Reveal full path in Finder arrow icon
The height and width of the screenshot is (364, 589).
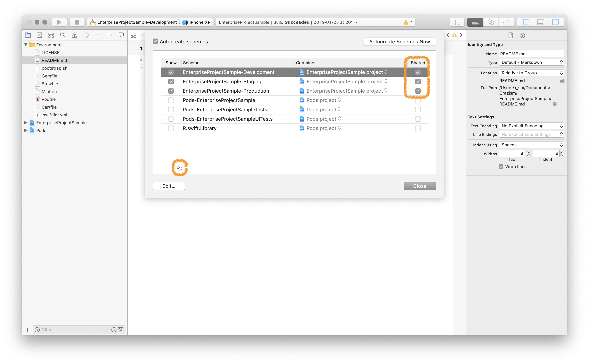tap(555, 104)
